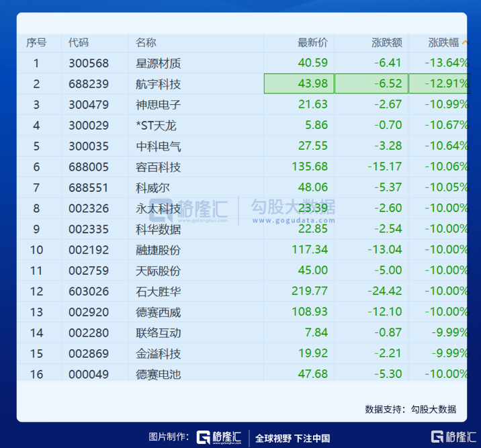Open stock 星源材质 by its name

click(x=158, y=64)
